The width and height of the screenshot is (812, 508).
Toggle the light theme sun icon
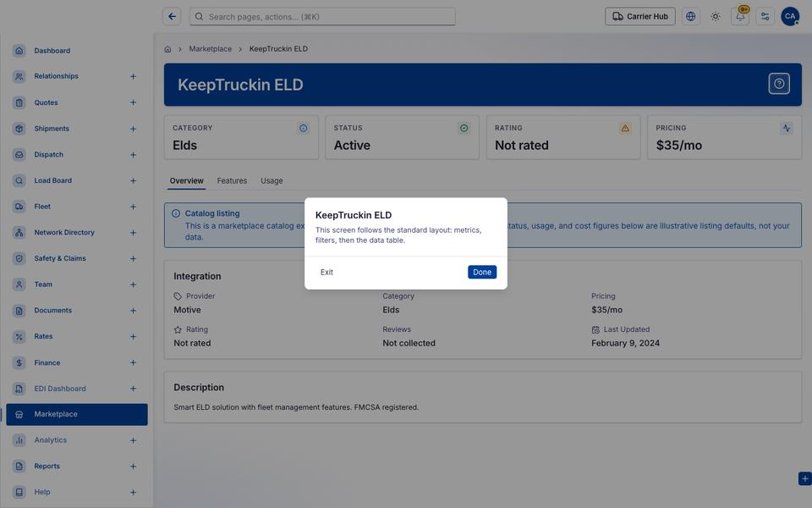716,17
